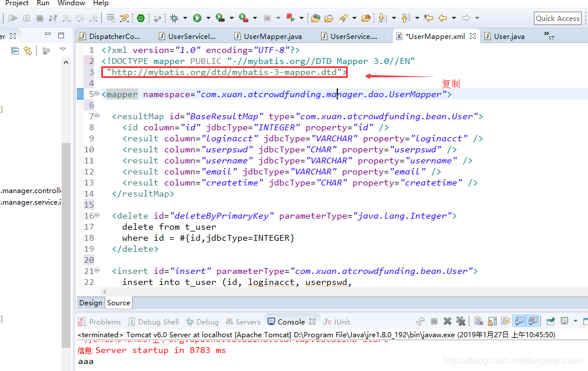Click the Suspend debug icon
The height and width of the screenshot is (371, 588).
click(26, 18)
